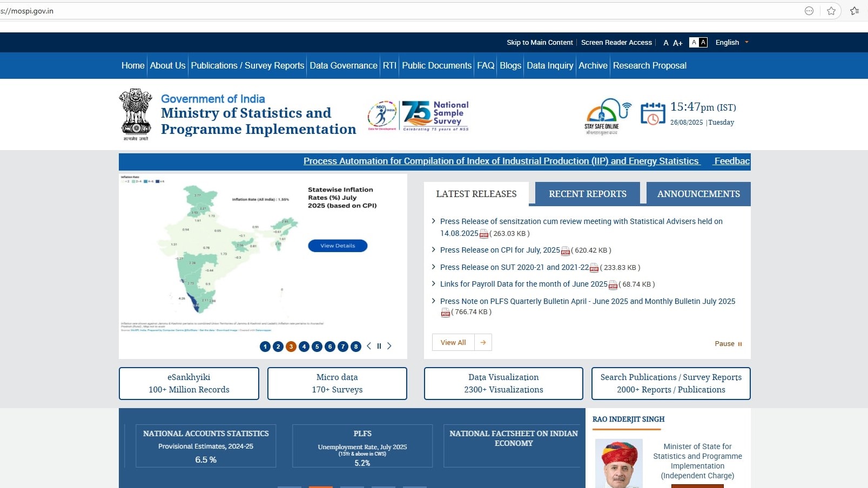The width and height of the screenshot is (868, 488).
Task: Click the emoji feedback icon in address bar
Action: click(x=809, y=11)
